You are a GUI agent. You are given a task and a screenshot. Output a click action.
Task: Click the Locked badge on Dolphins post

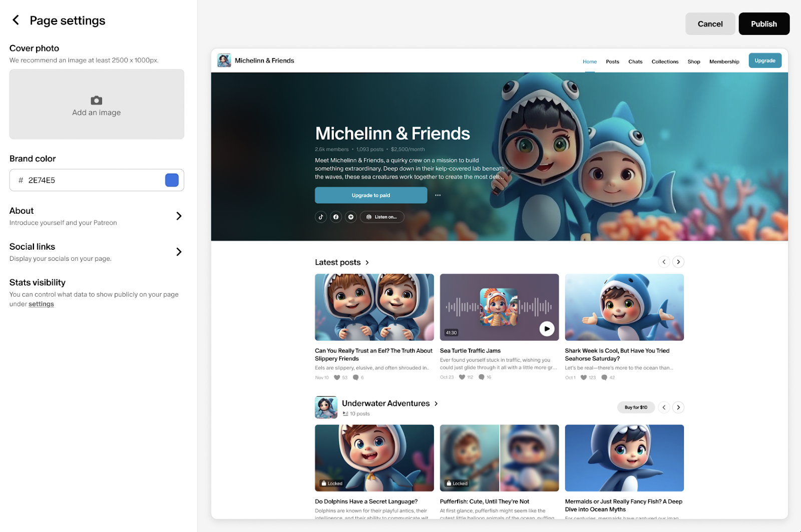[332, 483]
